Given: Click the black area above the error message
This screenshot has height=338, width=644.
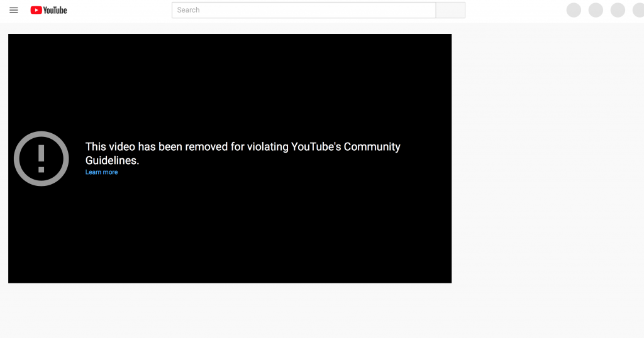Looking at the screenshot, I should tap(230, 82).
